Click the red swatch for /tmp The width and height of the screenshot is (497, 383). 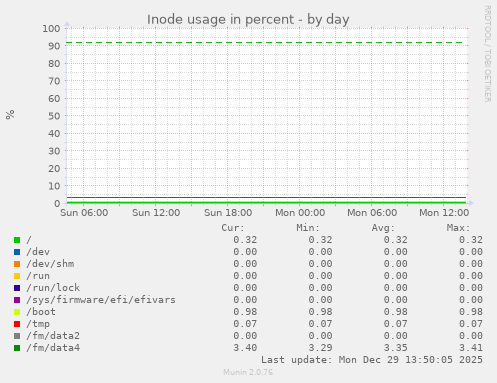pyautogui.click(x=17, y=324)
